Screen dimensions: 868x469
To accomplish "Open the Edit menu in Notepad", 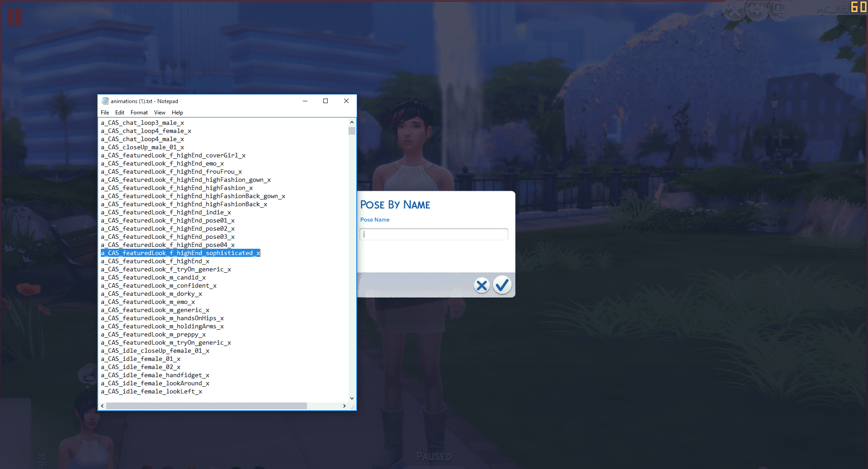I will [x=119, y=113].
